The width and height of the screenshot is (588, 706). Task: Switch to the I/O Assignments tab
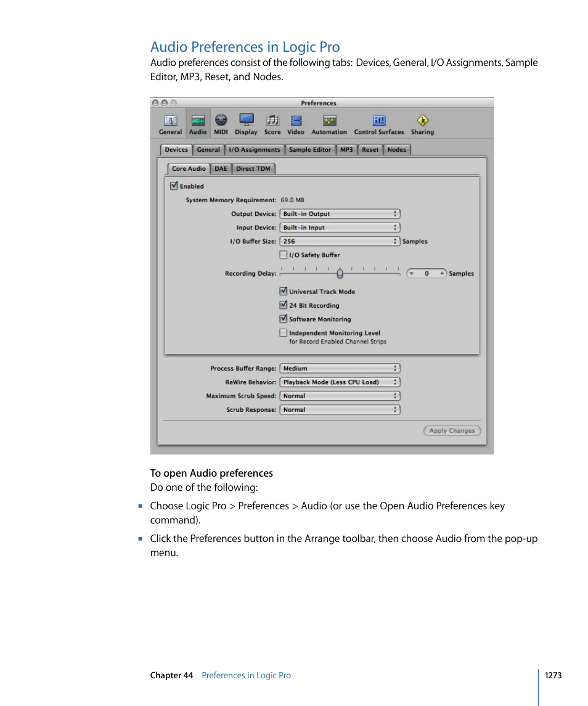[x=255, y=149]
